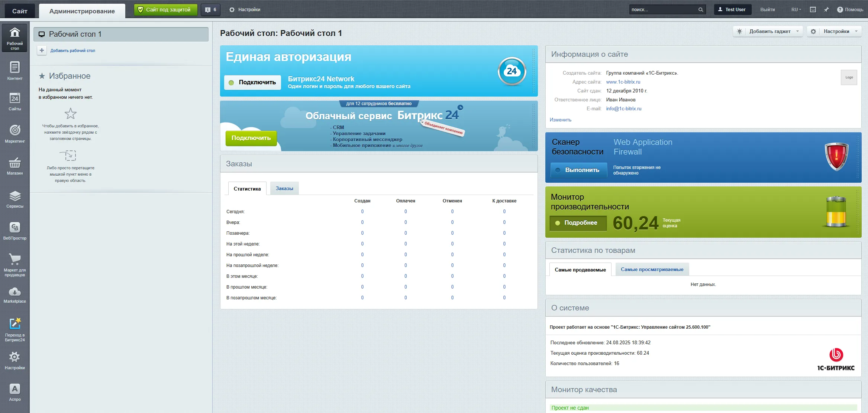Screen dimensions: 868x413
Task: Open the ВебПростор sidebar section
Action: [14, 231]
